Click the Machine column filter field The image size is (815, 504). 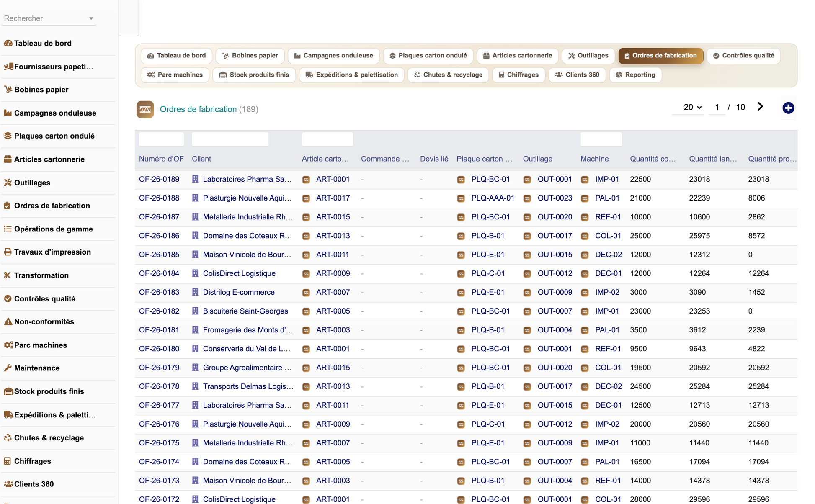point(601,139)
